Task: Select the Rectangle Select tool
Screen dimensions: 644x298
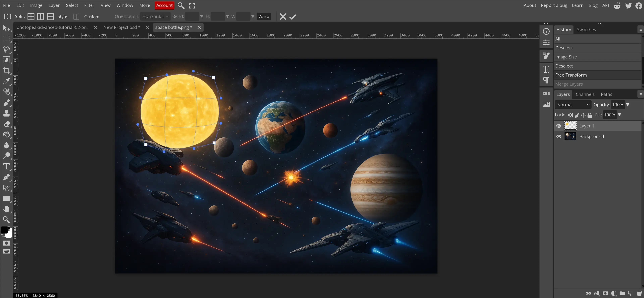Action: pyautogui.click(x=6, y=39)
